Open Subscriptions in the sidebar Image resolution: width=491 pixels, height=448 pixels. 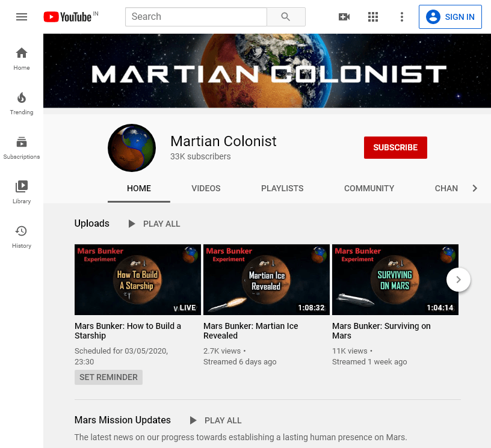[22, 148]
